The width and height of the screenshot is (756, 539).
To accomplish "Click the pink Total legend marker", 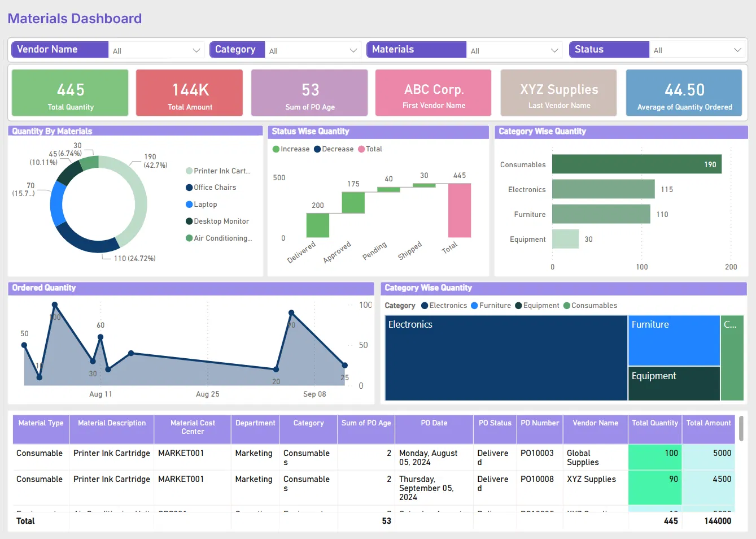I will point(361,149).
